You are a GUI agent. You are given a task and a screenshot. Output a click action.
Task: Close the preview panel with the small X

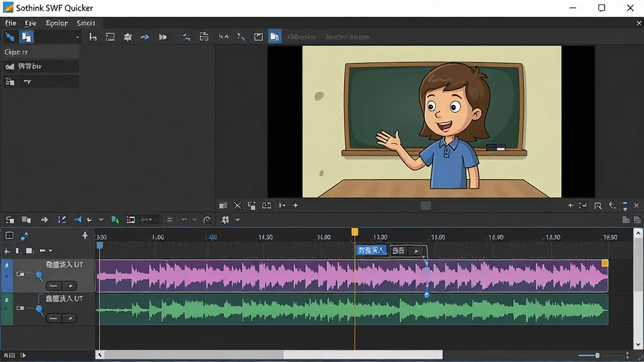click(x=636, y=206)
